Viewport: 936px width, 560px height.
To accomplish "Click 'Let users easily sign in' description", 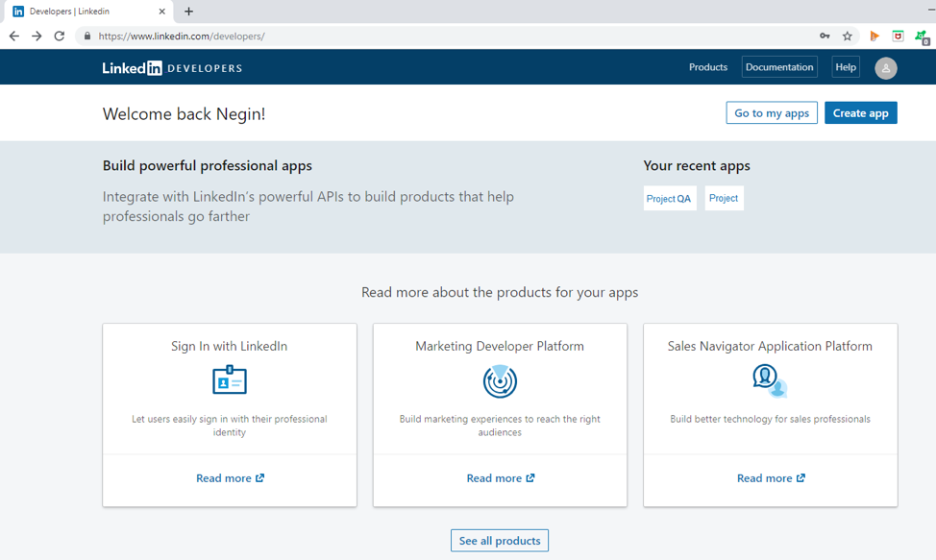I will tap(230, 426).
